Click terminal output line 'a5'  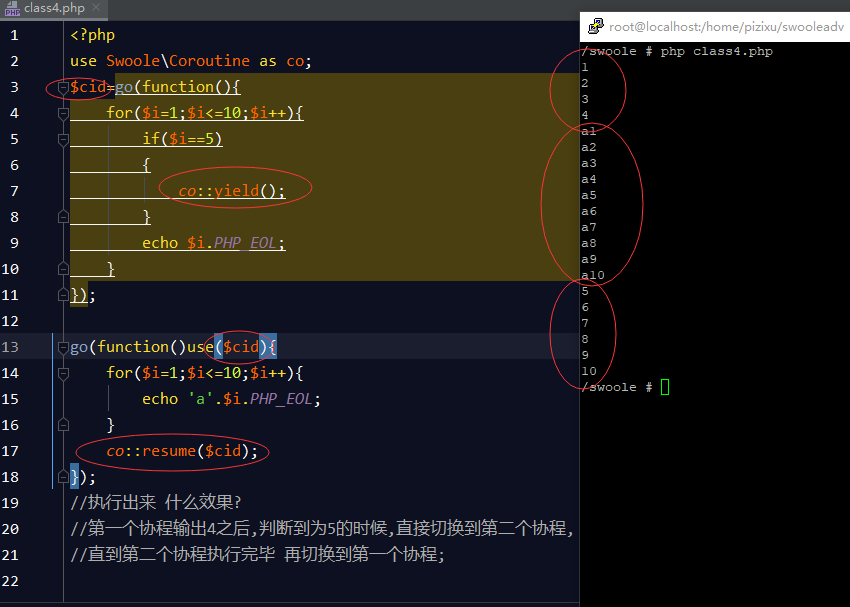tap(589, 195)
